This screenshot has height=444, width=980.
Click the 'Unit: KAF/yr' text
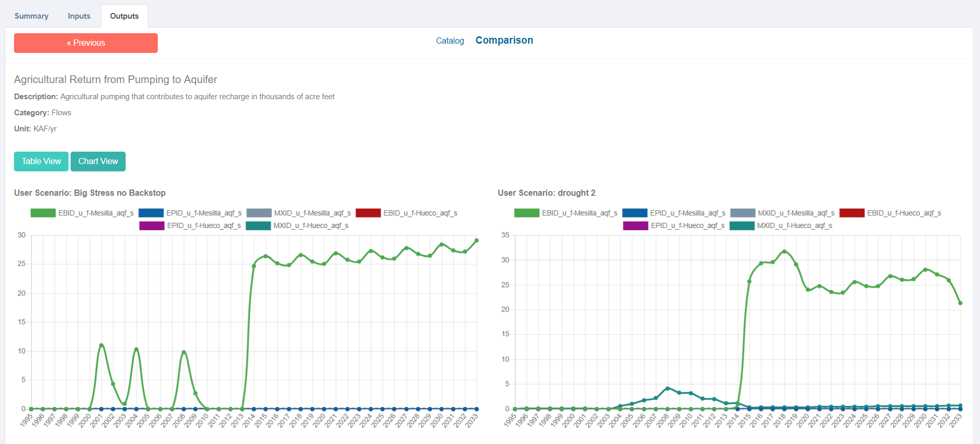(35, 129)
